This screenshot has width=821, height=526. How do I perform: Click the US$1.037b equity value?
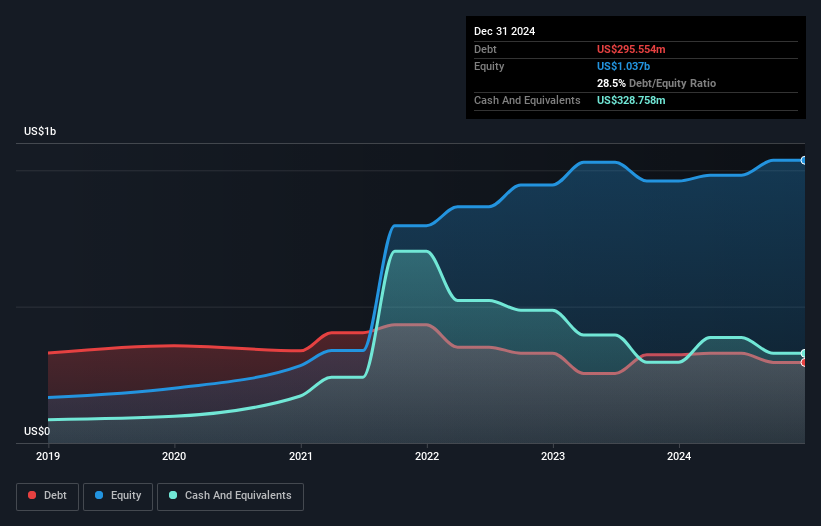click(x=623, y=66)
